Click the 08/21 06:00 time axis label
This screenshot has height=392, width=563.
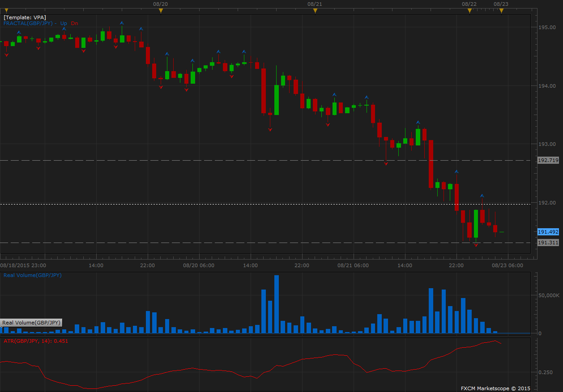(353, 265)
